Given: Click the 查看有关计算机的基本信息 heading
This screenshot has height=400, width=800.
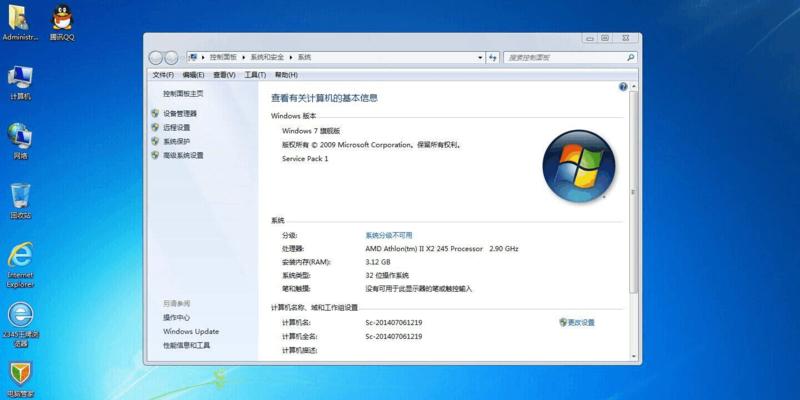Looking at the screenshot, I should pos(324,98).
